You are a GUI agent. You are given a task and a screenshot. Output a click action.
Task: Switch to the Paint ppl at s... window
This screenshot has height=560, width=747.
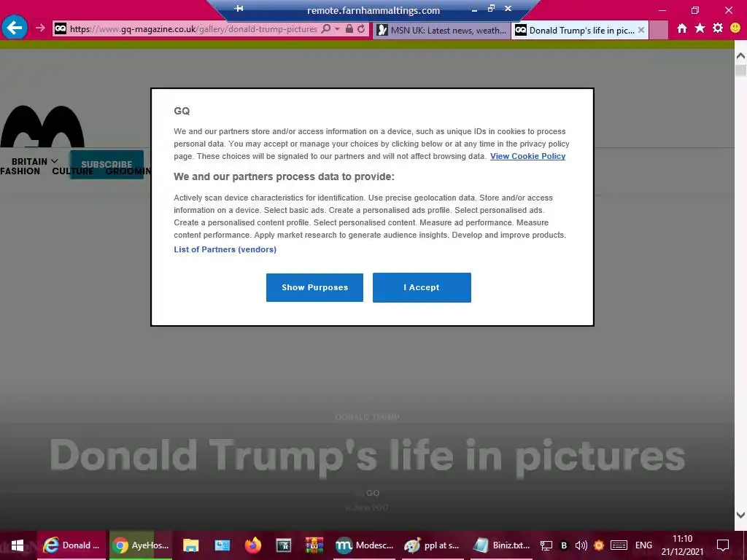[432, 545]
